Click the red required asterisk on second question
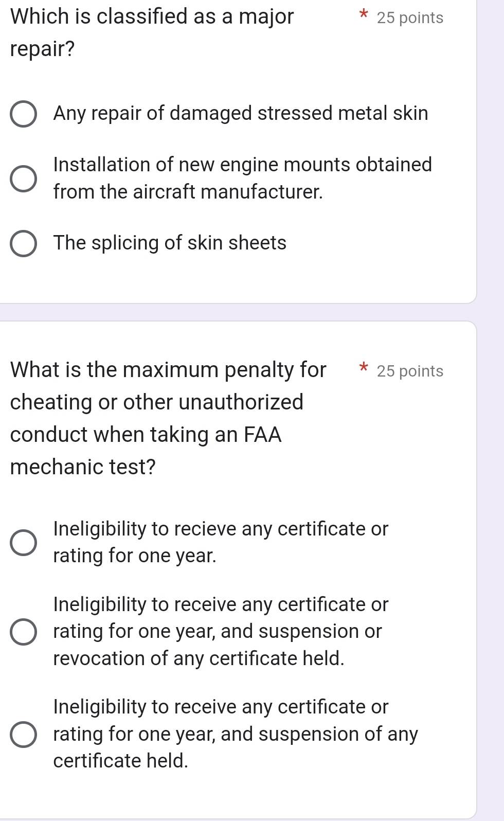 coord(363,369)
